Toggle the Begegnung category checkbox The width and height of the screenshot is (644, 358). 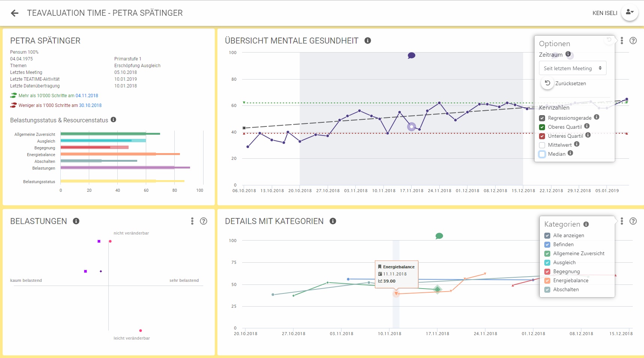tap(547, 272)
